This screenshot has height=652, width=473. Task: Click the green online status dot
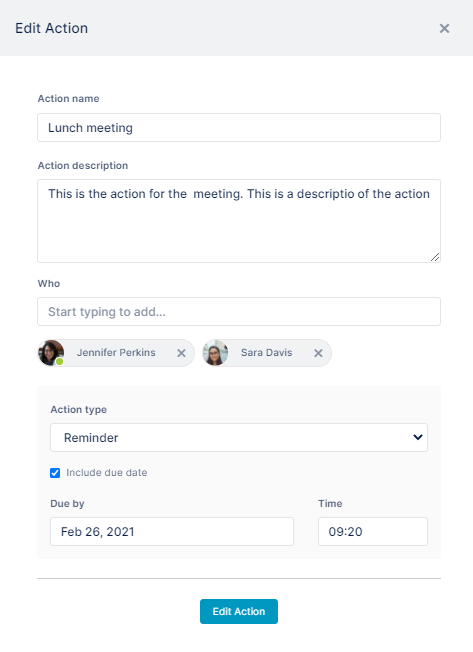coord(59,361)
